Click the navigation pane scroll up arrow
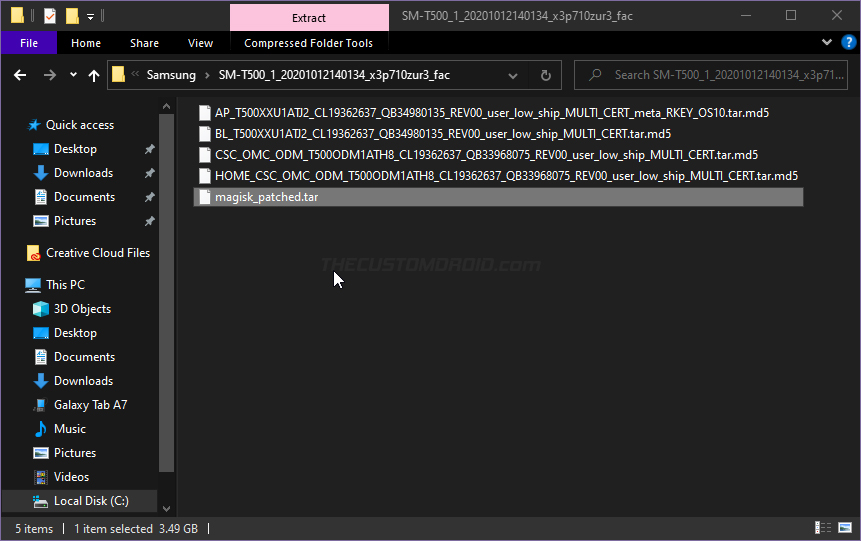This screenshot has width=861, height=541. click(166, 107)
